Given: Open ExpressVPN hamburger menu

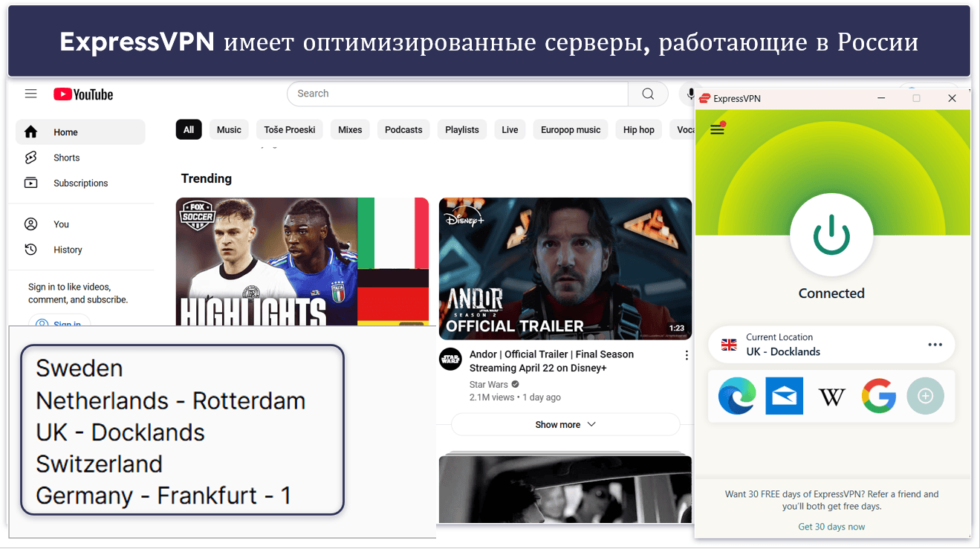Looking at the screenshot, I should pyautogui.click(x=717, y=129).
